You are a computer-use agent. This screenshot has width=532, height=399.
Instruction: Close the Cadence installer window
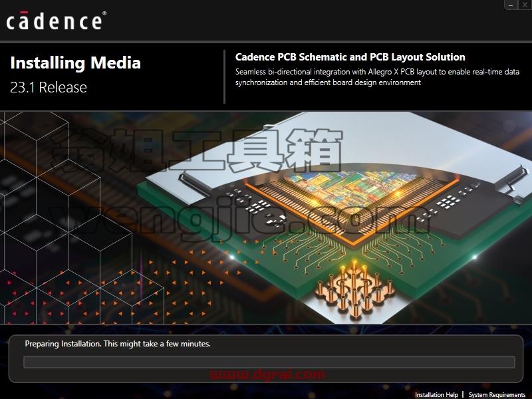click(x=524, y=5)
